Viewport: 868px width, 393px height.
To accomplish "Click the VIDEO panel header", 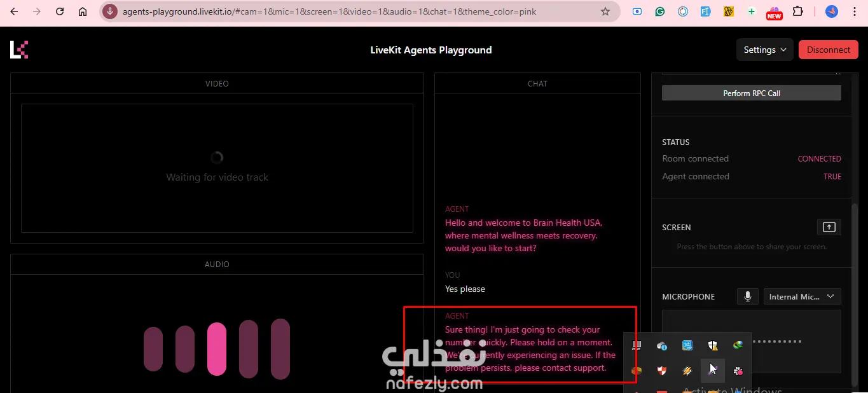I will (217, 83).
